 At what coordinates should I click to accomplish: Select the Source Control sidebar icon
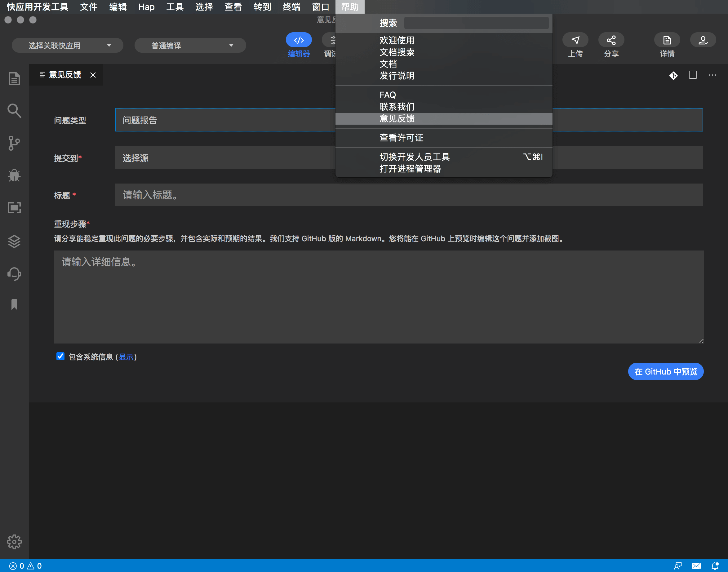14,143
